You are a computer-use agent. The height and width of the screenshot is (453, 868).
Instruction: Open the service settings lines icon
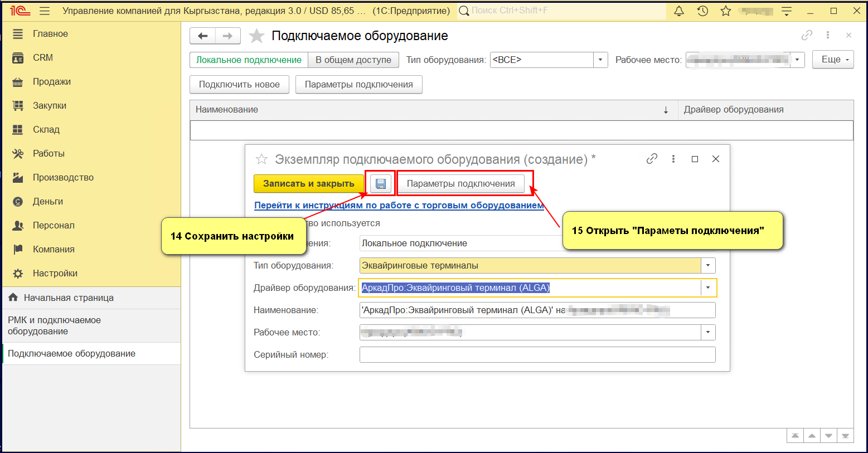[x=787, y=11]
